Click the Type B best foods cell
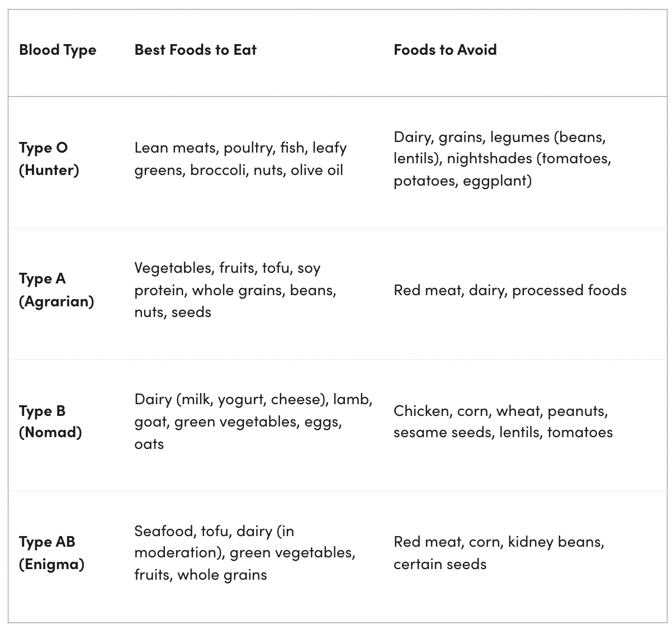672x625 pixels. 253,422
